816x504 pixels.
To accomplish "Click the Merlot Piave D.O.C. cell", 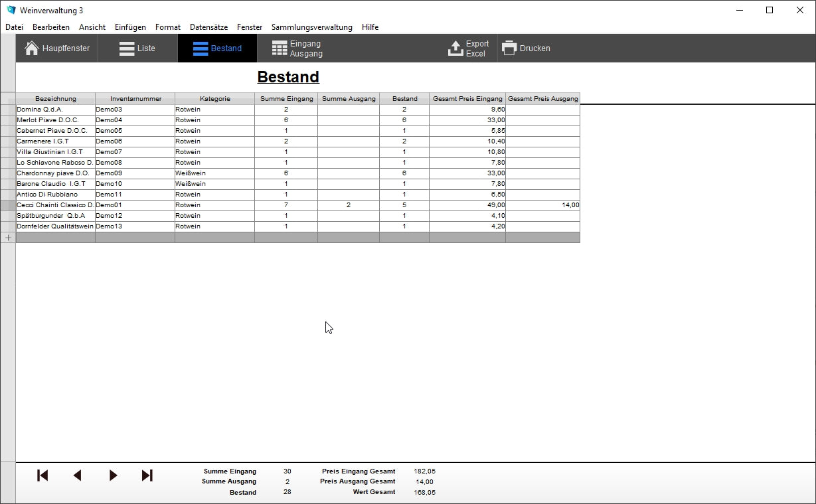I will (x=55, y=120).
